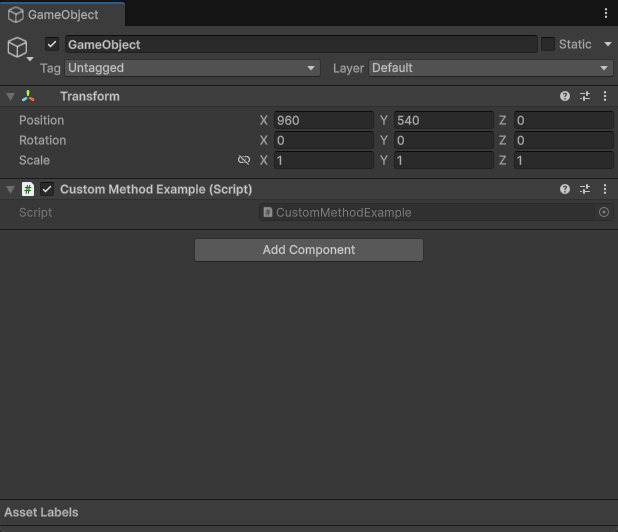618x532 pixels.
Task: Open Transform component help reference
Action: click(565, 97)
